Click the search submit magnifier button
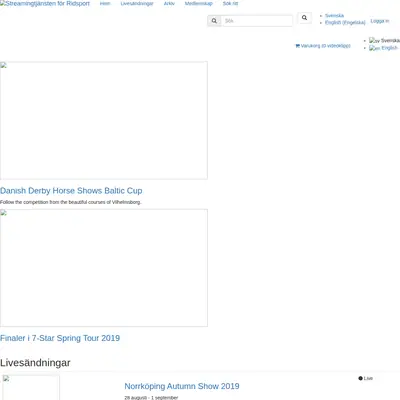This screenshot has width=400, height=400. (x=304, y=18)
